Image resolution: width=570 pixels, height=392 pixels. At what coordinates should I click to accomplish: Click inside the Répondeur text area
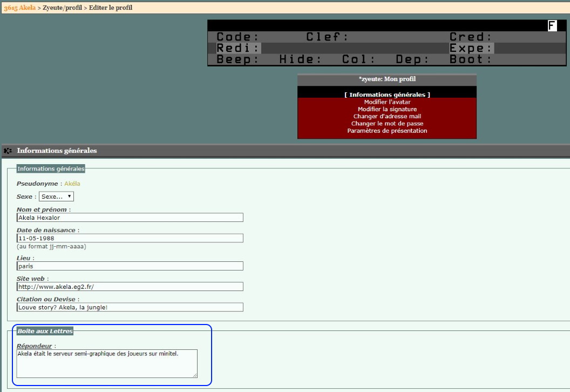tap(107, 364)
